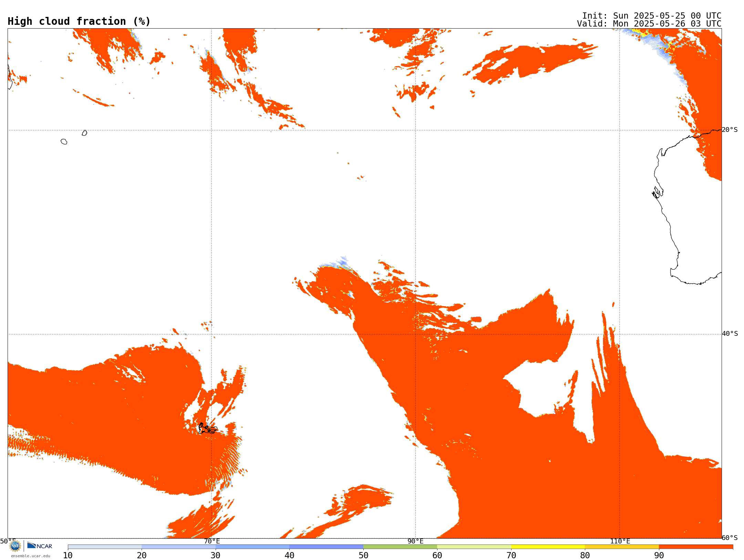
Task: Click the colorbar tick label 80
Action: [585, 556]
